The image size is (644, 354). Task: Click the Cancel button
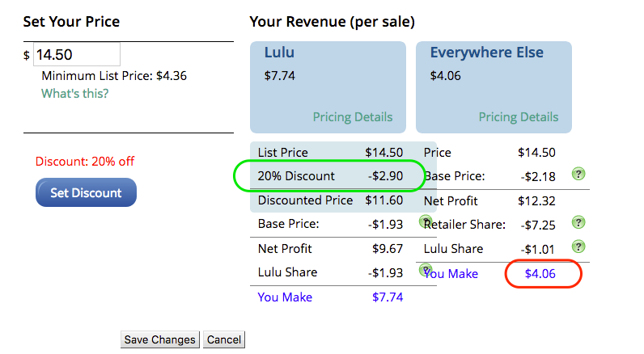(x=224, y=339)
